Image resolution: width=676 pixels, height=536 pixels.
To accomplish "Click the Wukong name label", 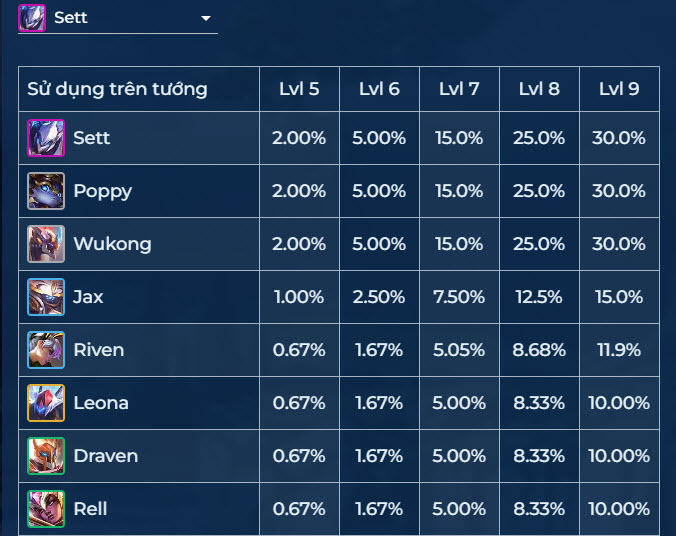I will point(113,244).
